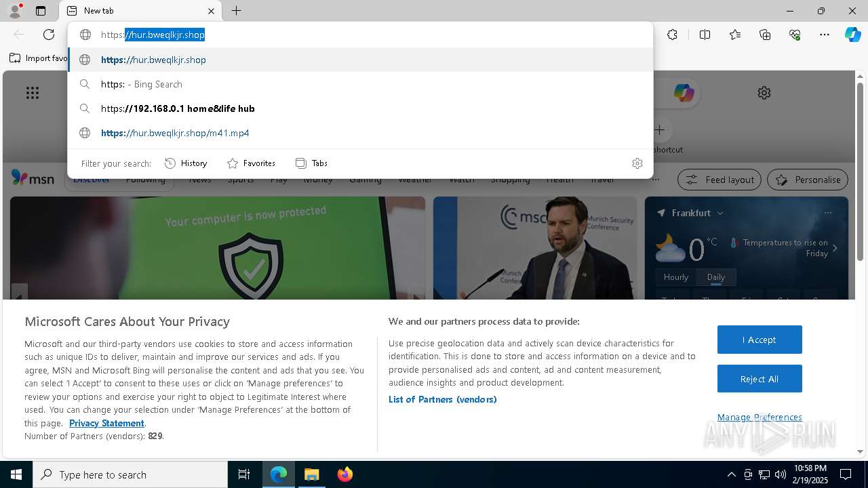
Task: Click the MSN logo
Action: tap(33, 178)
